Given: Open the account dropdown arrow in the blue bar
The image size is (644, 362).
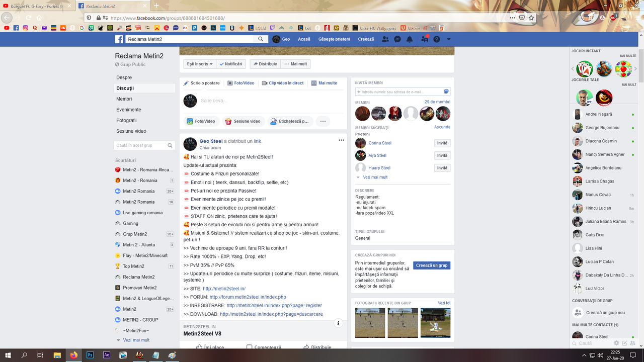Looking at the screenshot, I should (449, 39).
